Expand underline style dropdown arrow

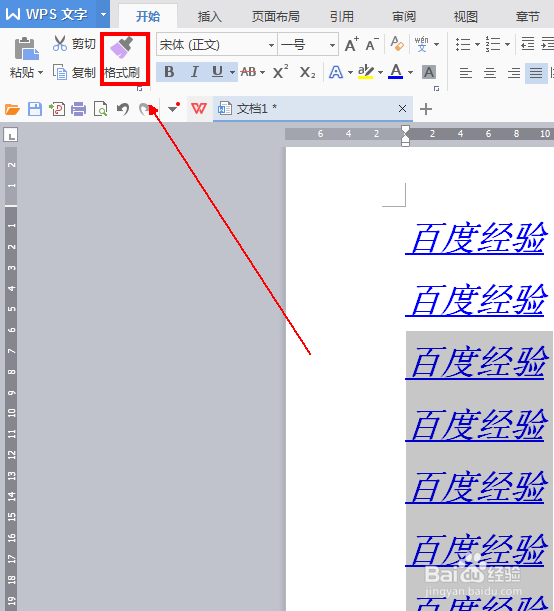pos(232,72)
